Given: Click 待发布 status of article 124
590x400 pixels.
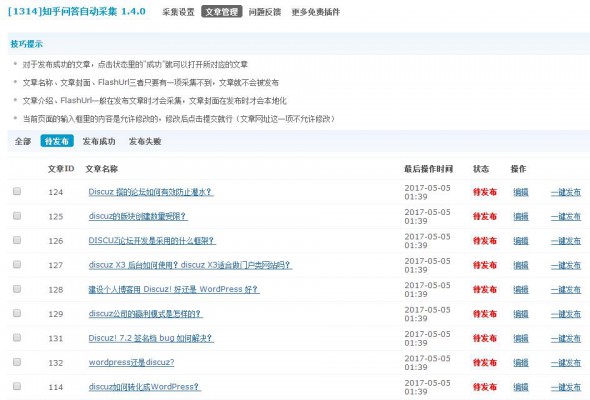Looking at the screenshot, I should click(x=485, y=192).
